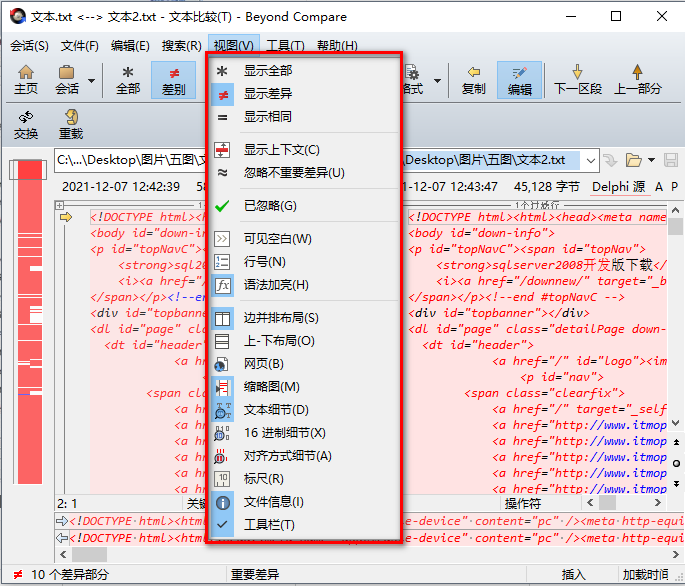Open the 工具(T) menu
This screenshot has width=685, height=586.
click(x=285, y=45)
